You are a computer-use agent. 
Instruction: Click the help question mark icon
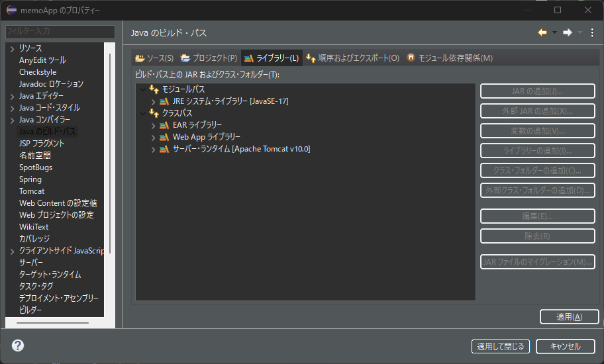pyautogui.click(x=18, y=345)
